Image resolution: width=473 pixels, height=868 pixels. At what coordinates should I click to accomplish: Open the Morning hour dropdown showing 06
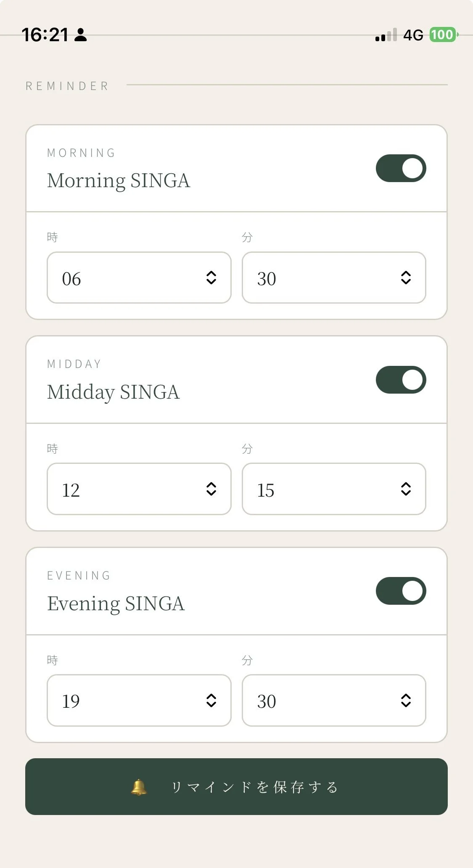(x=139, y=278)
